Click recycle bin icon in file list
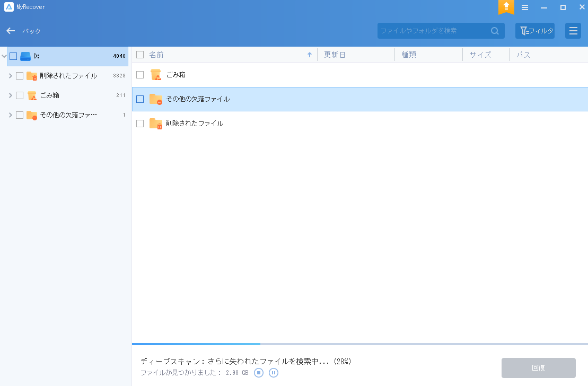This screenshot has width=588, height=386. coord(156,75)
